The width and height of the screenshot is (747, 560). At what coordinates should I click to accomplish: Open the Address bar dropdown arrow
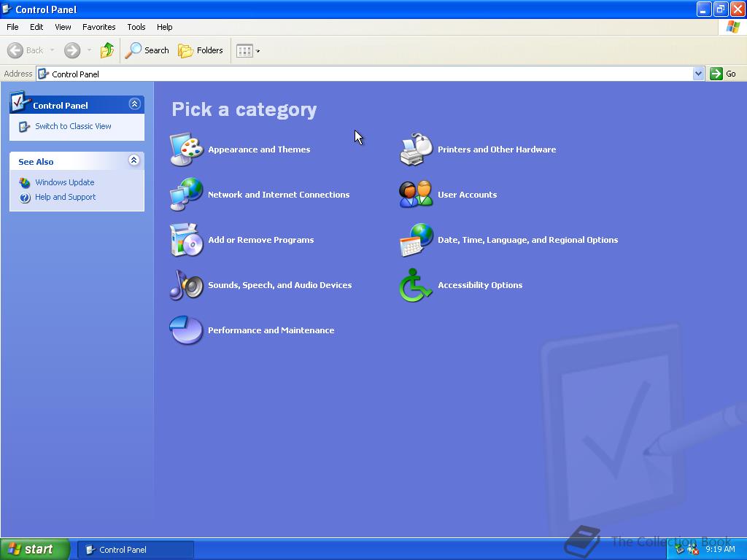tap(698, 74)
